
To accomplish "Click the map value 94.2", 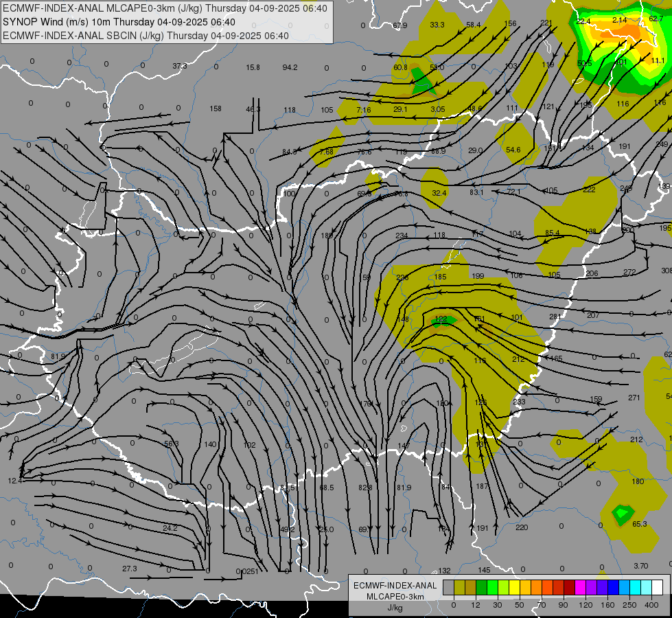I will click(290, 67).
